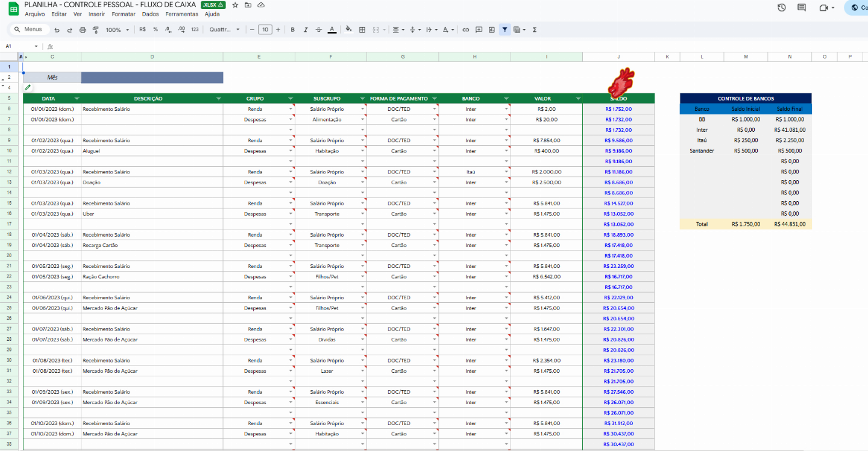This screenshot has height=451, width=868.
Task: Open the Formatar menu
Action: coord(124,14)
